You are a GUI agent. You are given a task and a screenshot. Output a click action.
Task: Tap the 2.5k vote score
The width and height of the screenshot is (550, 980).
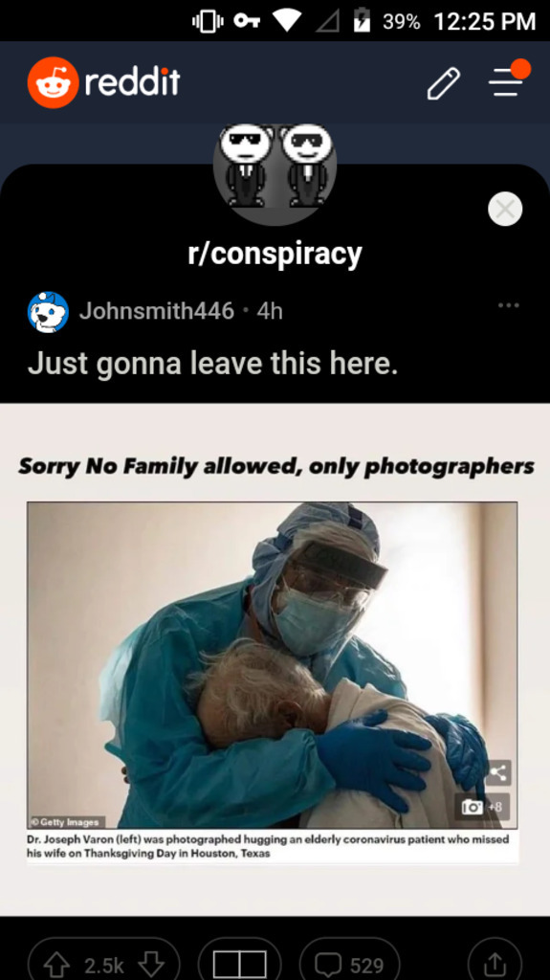coord(104,965)
